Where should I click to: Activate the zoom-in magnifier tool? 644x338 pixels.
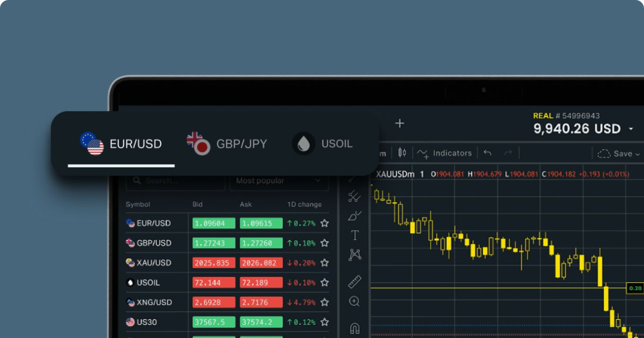pyautogui.click(x=354, y=301)
